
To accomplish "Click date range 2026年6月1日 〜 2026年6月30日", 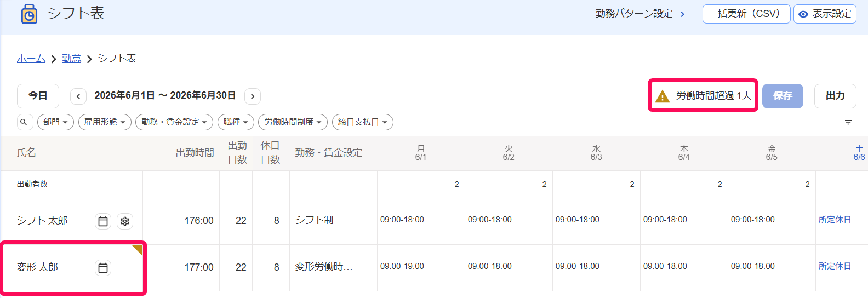I will 165,95.
